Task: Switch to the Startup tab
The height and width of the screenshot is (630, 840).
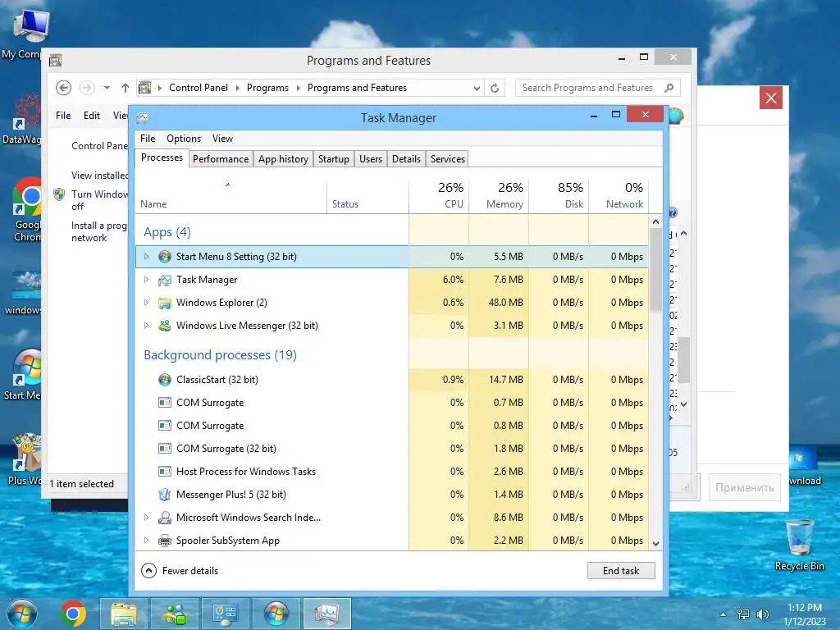Action: tap(334, 159)
